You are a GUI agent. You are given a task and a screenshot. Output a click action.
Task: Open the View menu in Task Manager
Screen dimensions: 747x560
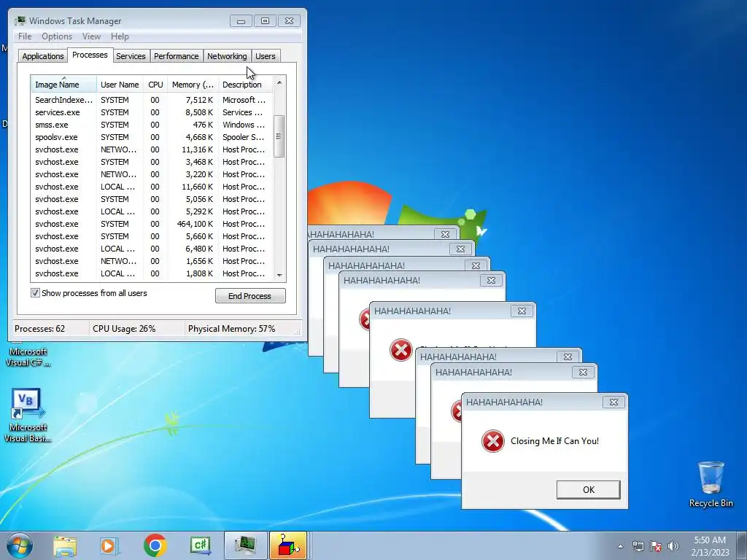tap(91, 36)
